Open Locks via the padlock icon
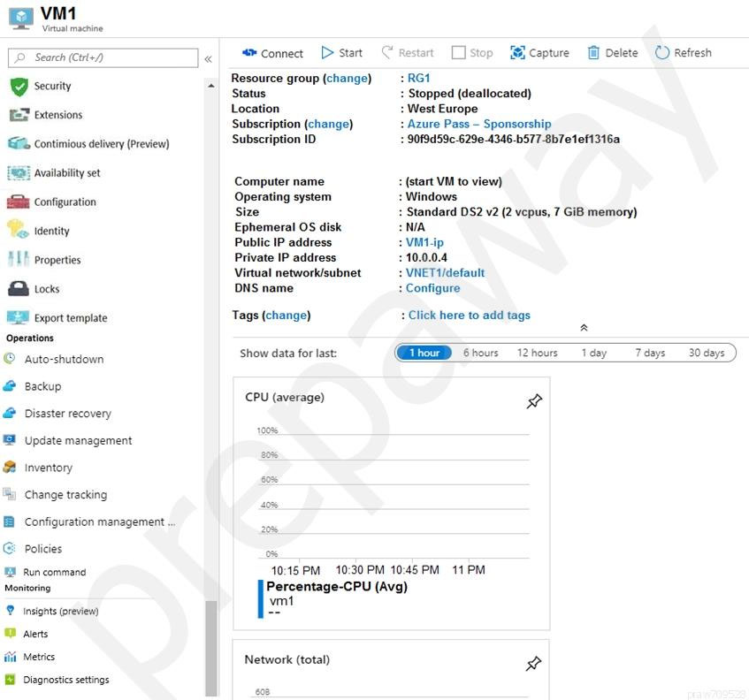749x700 pixels. [x=19, y=289]
